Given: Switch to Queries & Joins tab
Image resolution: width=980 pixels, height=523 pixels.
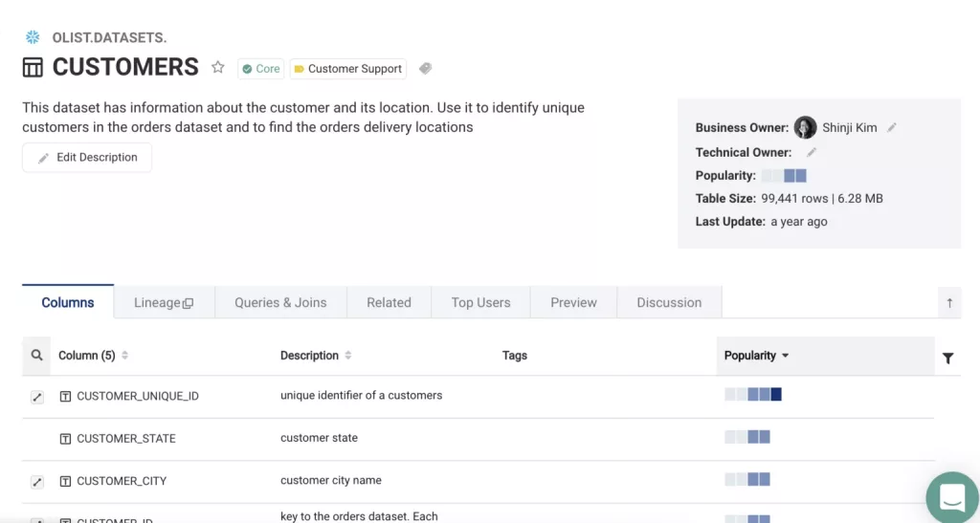Looking at the screenshot, I should click(x=280, y=303).
